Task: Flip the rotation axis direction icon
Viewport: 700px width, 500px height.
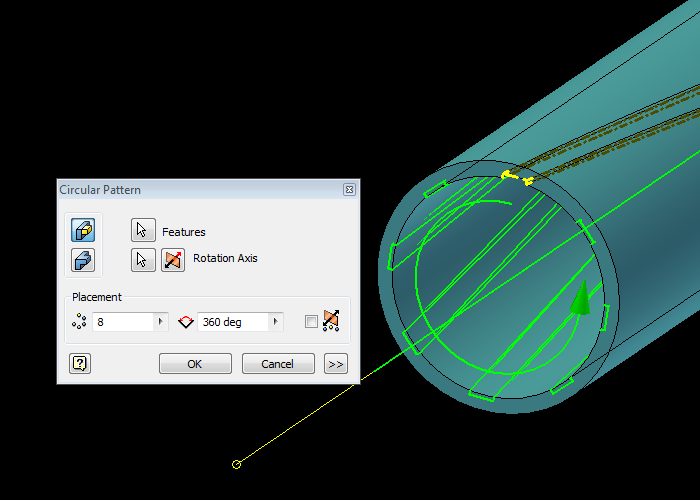Action: point(173,260)
